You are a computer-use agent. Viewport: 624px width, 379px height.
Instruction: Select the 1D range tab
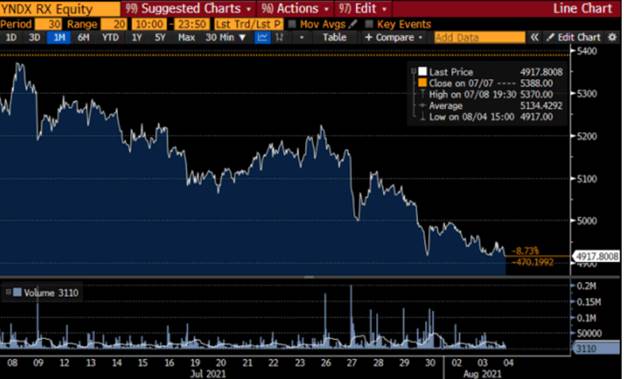coord(11,37)
